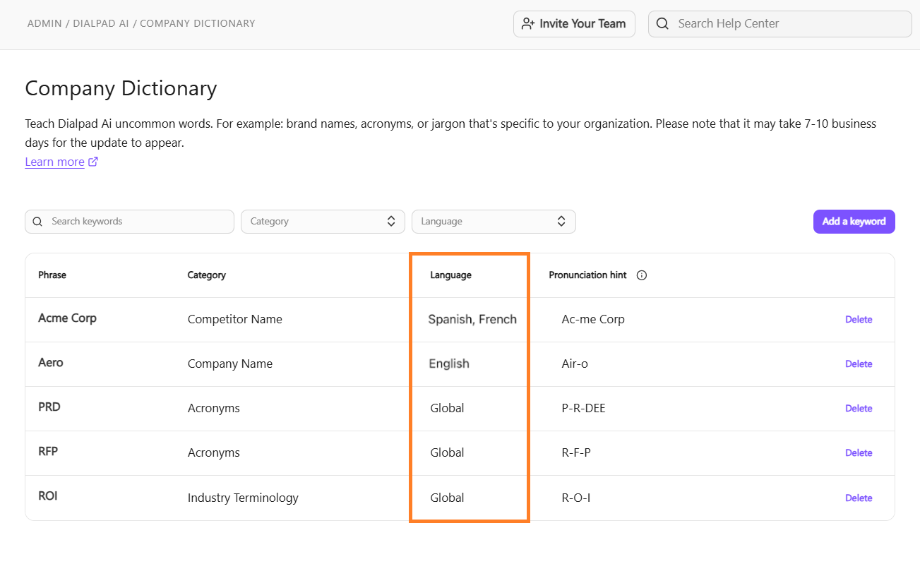920x588 pixels.
Task: Click the Global cell in the RFP row
Action: pyautogui.click(x=447, y=452)
